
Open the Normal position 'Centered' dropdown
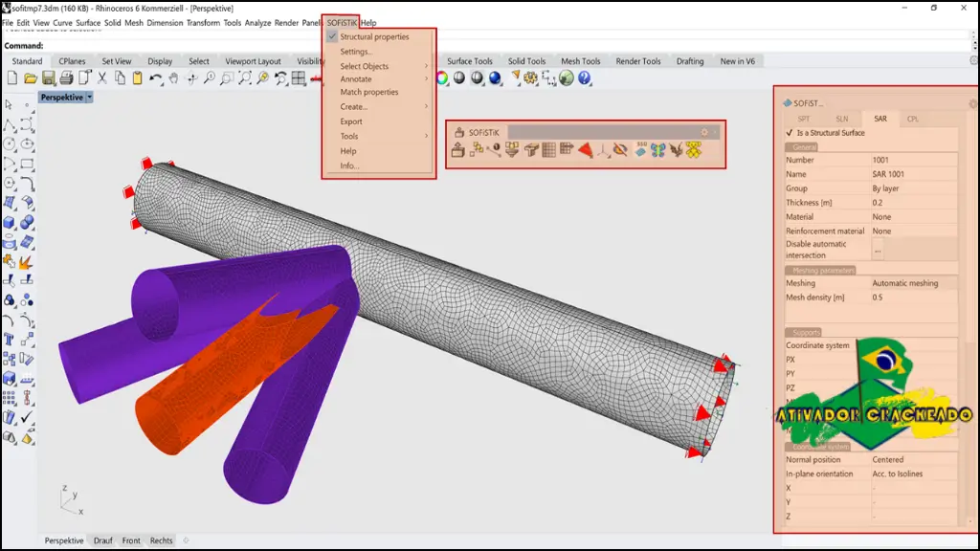coord(914,459)
